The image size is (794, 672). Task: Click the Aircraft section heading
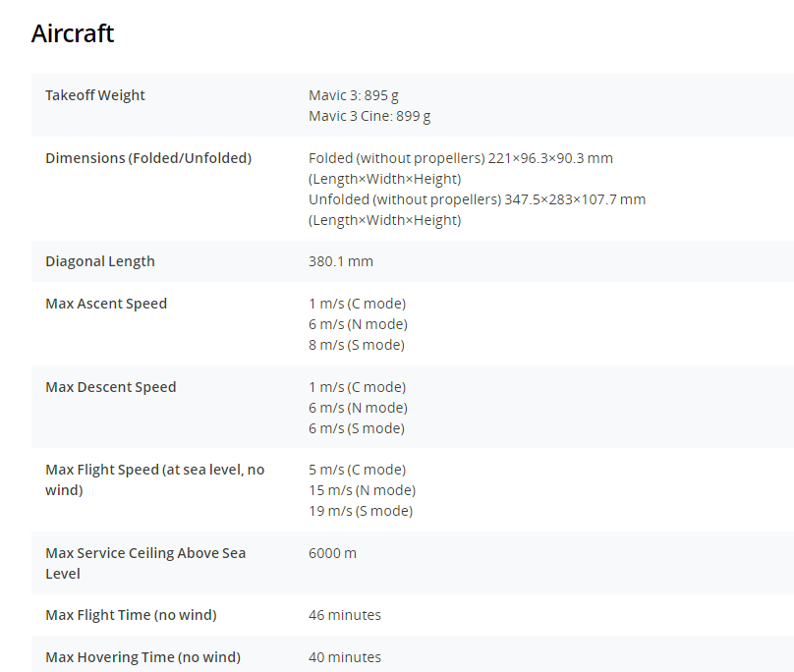[73, 34]
